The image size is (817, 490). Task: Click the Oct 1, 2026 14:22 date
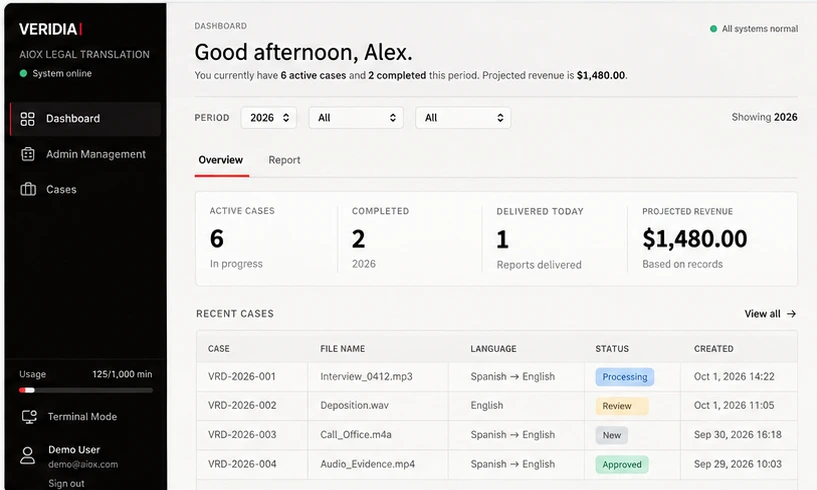(734, 376)
